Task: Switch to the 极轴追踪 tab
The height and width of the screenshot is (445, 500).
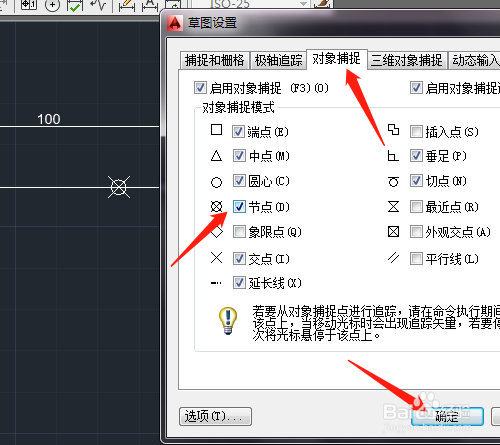Action: point(278,60)
